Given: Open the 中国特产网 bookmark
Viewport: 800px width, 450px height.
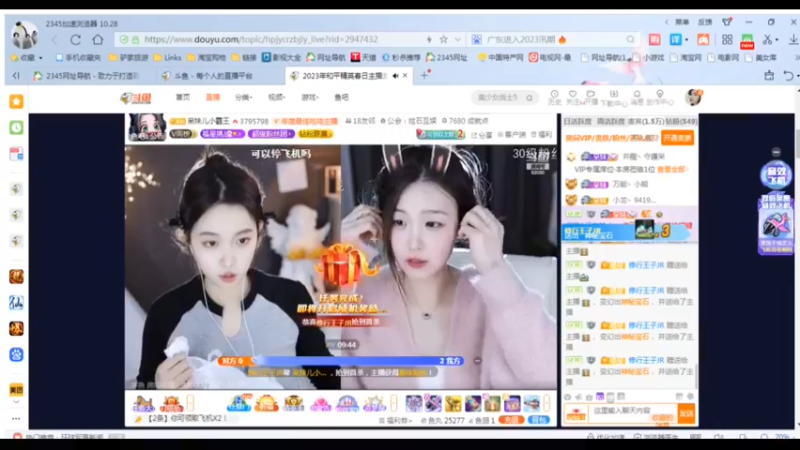Looking at the screenshot, I should click(500, 58).
